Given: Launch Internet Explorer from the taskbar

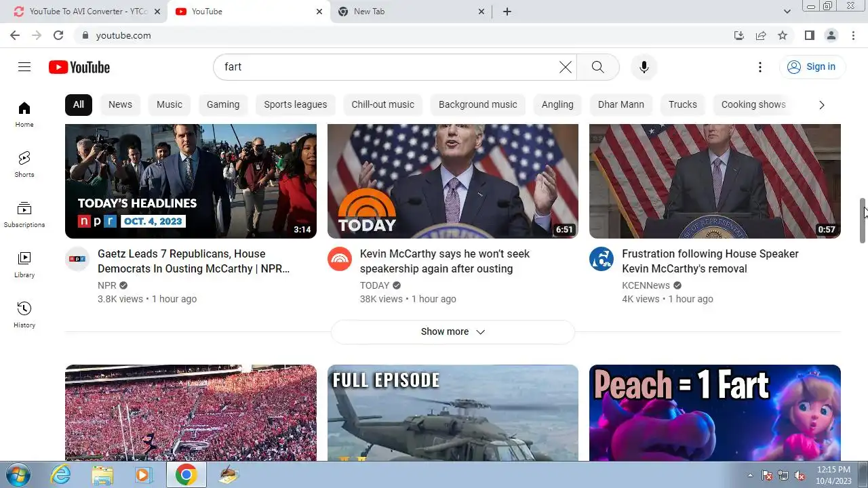Looking at the screenshot, I should pyautogui.click(x=61, y=474).
